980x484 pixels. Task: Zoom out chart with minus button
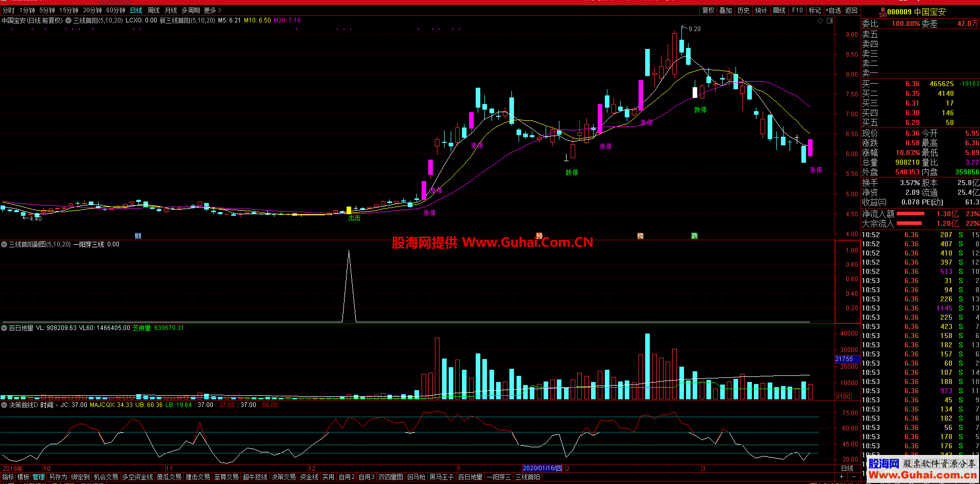point(853,477)
